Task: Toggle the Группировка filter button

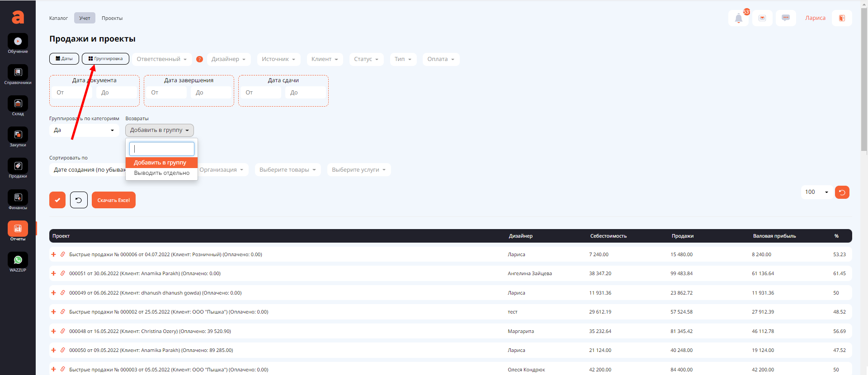Action: (105, 59)
